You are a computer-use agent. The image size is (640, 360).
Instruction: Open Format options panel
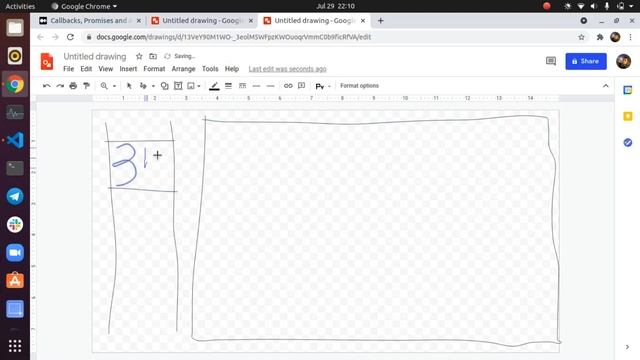click(360, 86)
